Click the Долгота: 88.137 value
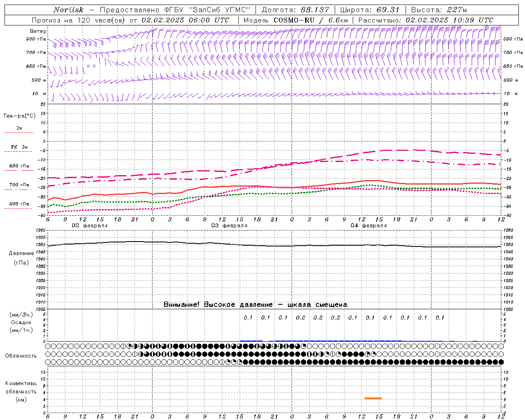Viewport: 525px width, 420px height. (295, 10)
